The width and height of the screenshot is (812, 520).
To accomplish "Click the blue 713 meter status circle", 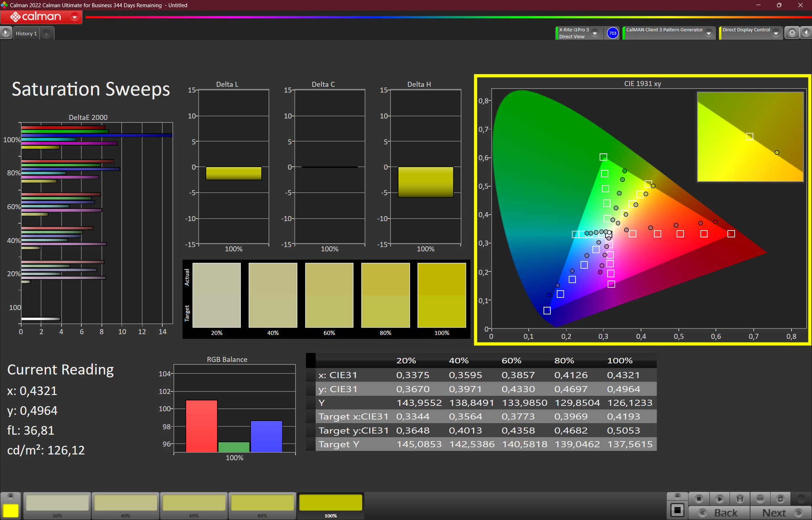I will click(612, 33).
